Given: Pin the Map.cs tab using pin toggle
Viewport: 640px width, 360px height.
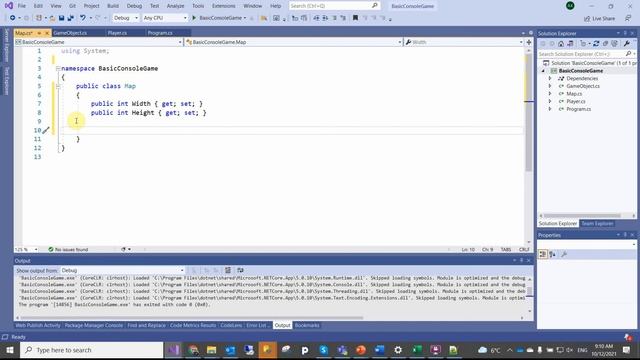Looking at the screenshot, I should 39,33.
